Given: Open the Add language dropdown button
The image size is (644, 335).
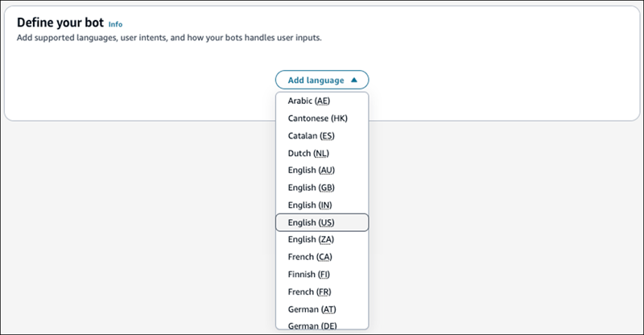Looking at the screenshot, I should pyautogui.click(x=321, y=81).
